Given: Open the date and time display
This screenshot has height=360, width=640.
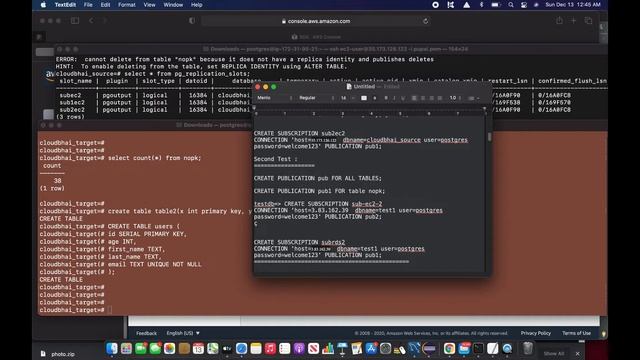Looking at the screenshot, I should pyautogui.click(x=573, y=5).
